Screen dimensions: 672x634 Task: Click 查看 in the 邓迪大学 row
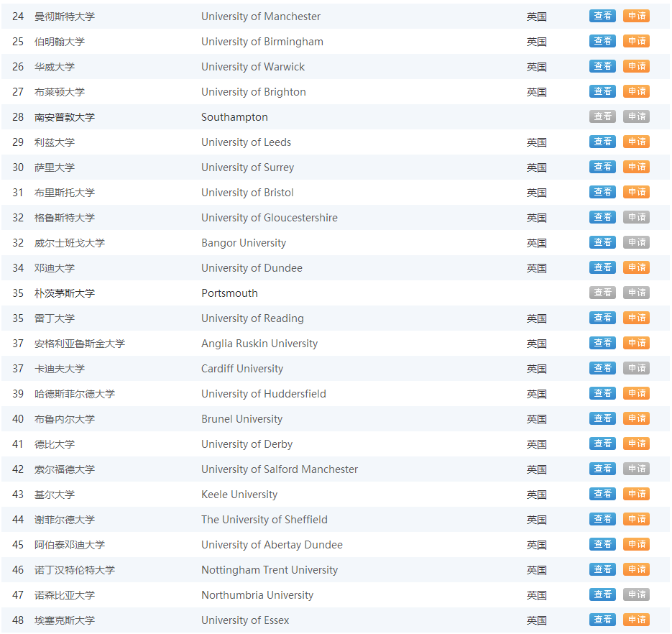[x=602, y=267]
